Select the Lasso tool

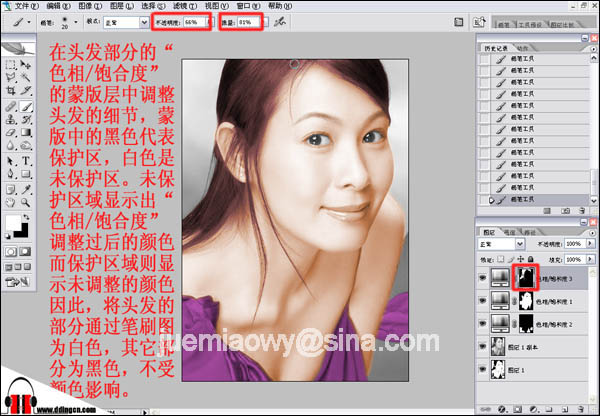[x=11, y=78]
